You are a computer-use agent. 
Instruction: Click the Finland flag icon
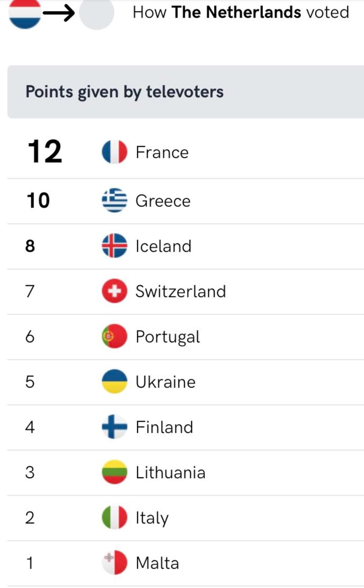[115, 427]
